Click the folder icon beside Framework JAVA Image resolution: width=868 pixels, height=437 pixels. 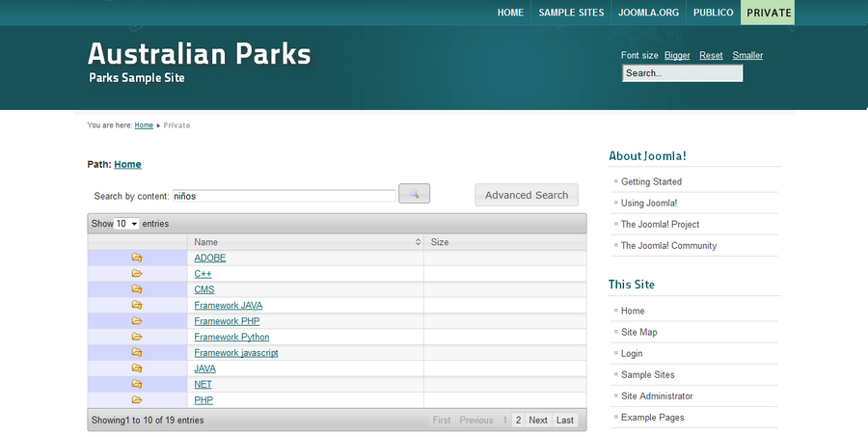coord(137,305)
